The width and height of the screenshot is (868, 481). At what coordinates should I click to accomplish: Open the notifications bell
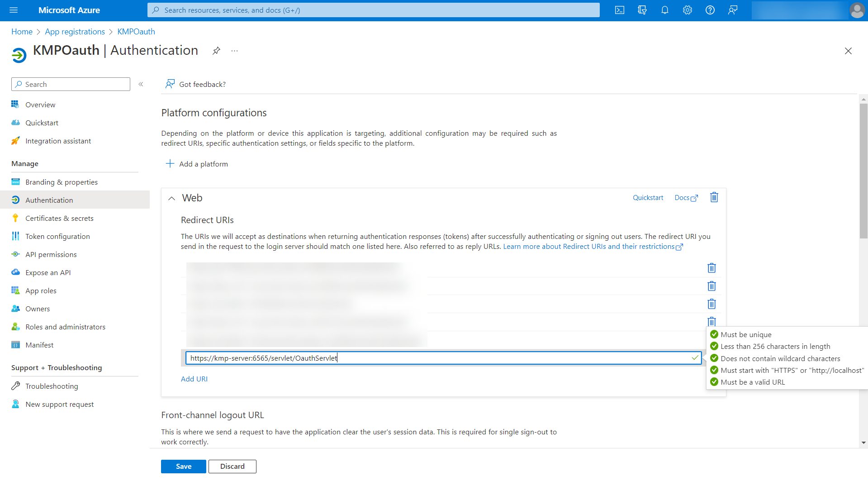click(665, 10)
